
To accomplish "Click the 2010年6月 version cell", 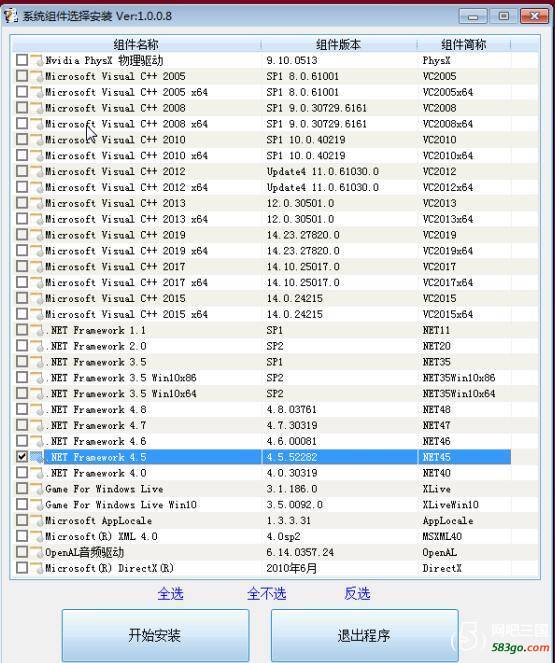I will tap(291, 568).
